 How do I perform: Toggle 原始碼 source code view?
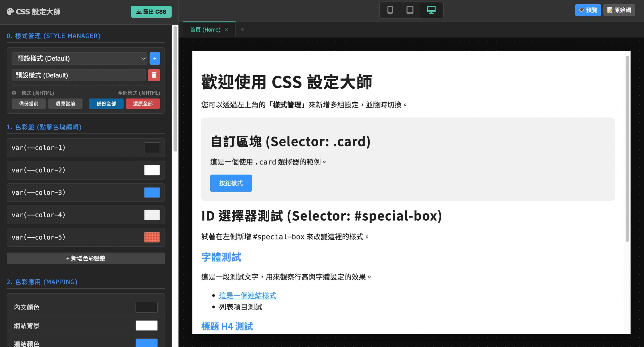pos(619,10)
